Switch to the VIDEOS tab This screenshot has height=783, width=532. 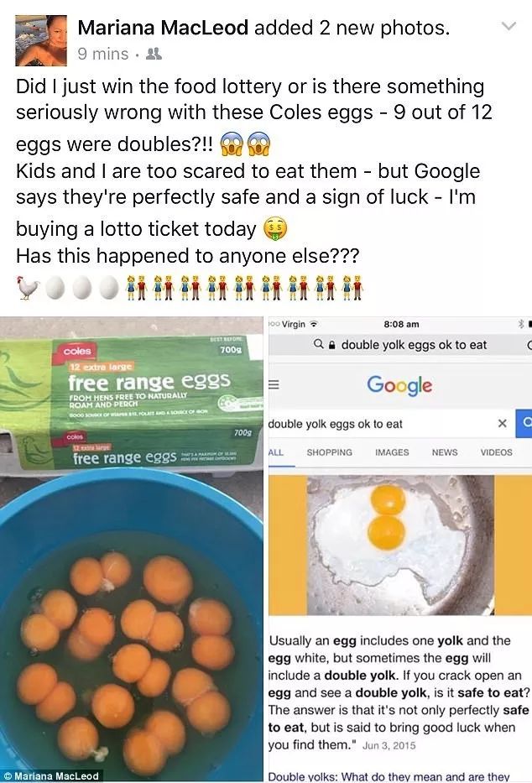(496, 452)
